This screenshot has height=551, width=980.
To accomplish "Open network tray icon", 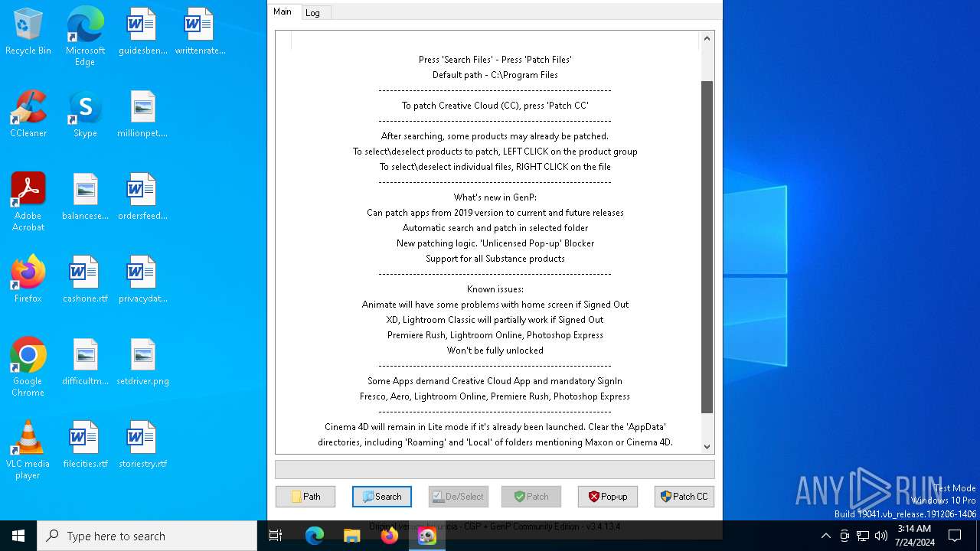I will 863,536.
